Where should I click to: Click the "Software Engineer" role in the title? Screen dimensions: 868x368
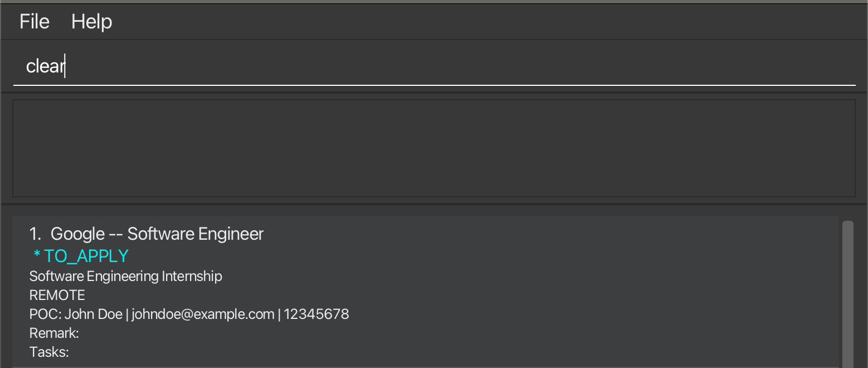point(196,234)
